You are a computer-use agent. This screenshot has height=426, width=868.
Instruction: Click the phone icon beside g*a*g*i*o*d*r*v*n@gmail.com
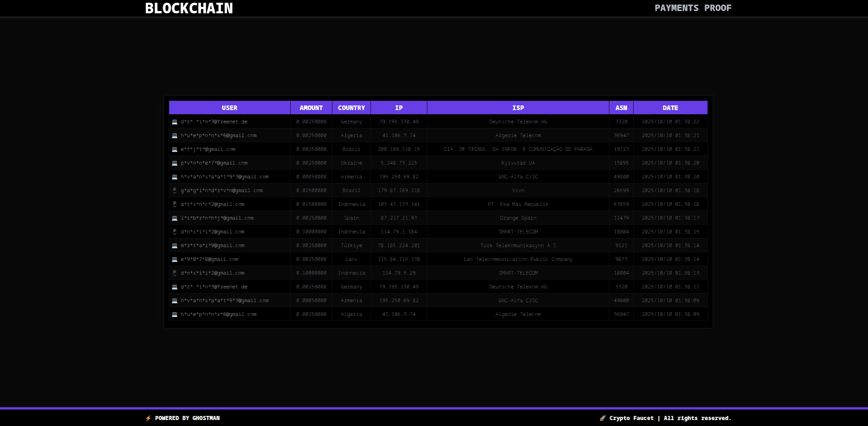pos(174,191)
